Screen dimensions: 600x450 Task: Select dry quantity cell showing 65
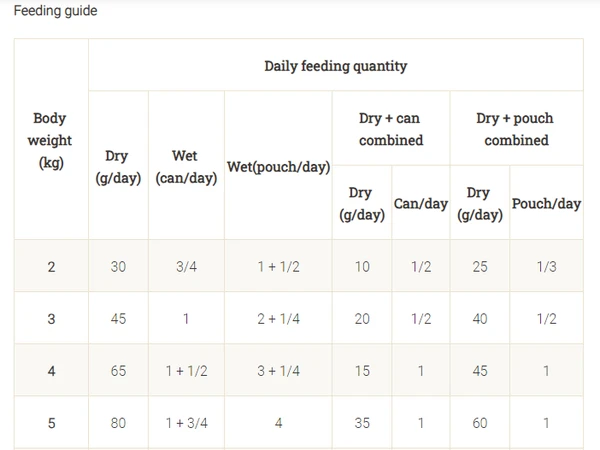coord(118,370)
